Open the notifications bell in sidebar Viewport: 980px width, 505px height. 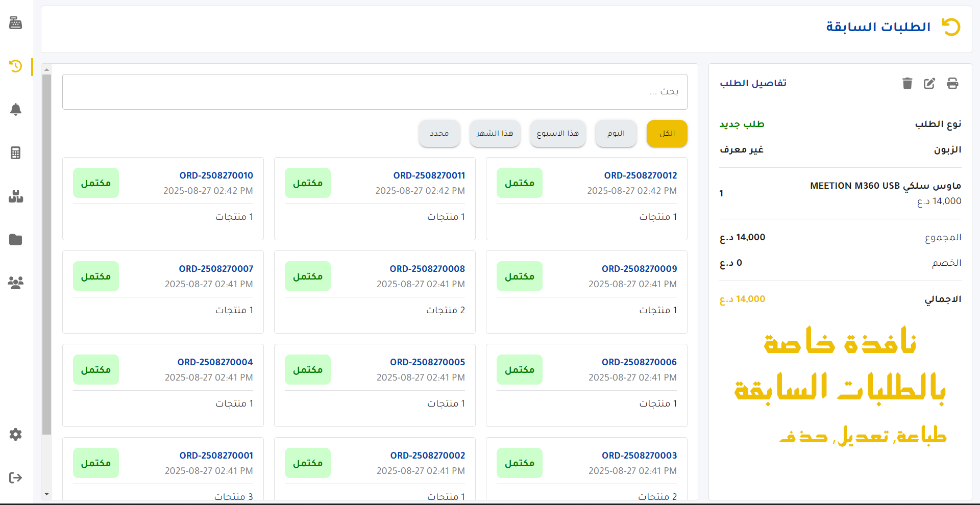[15, 109]
